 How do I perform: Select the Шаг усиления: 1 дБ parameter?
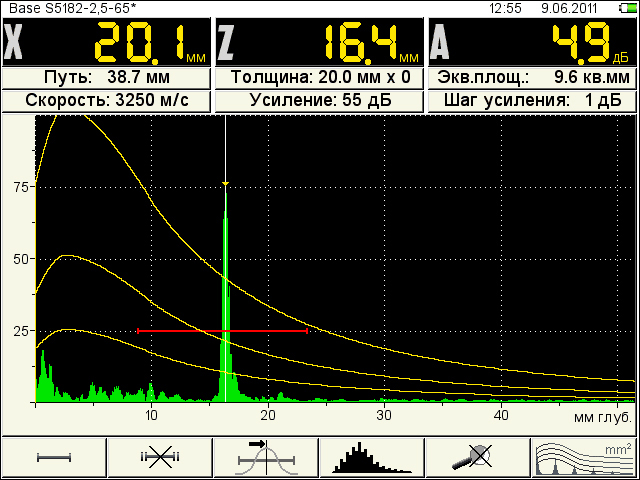[533, 101]
